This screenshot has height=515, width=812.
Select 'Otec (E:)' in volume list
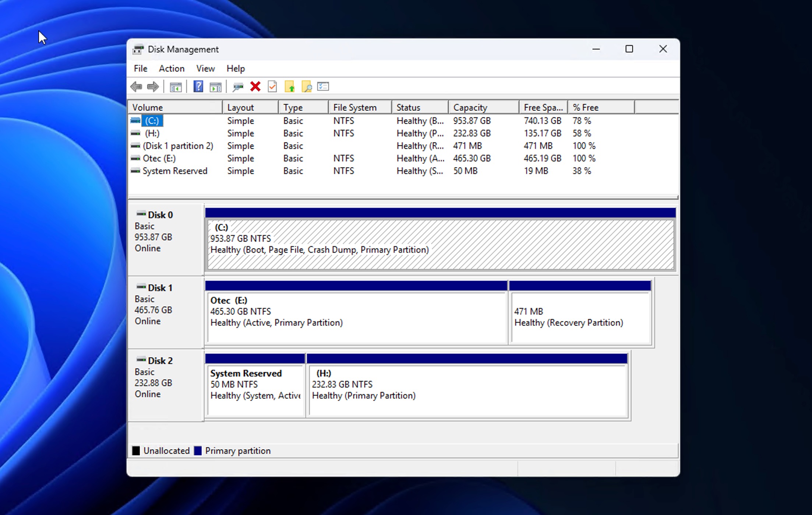159,158
